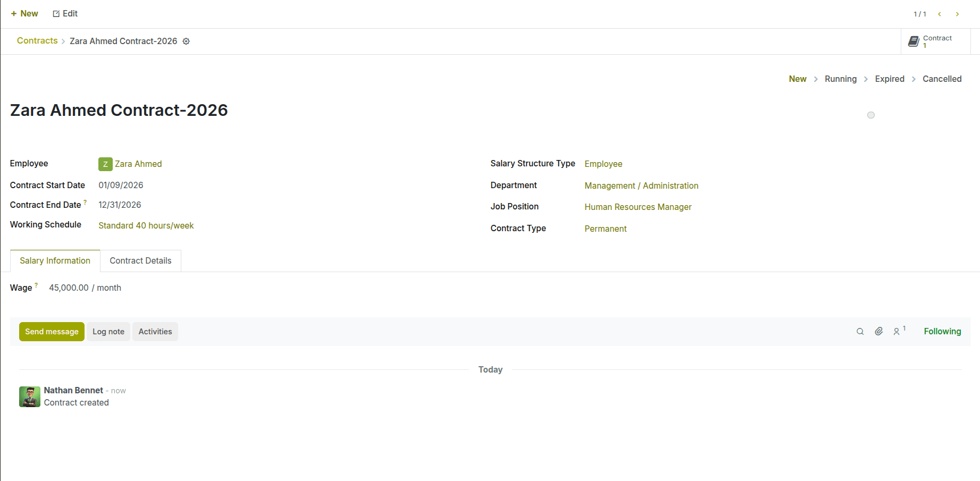The height and width of the screenshot is (481, 980).
Task: Click Zara Ahmed's employee avatar badge
Action: (105, 164)
